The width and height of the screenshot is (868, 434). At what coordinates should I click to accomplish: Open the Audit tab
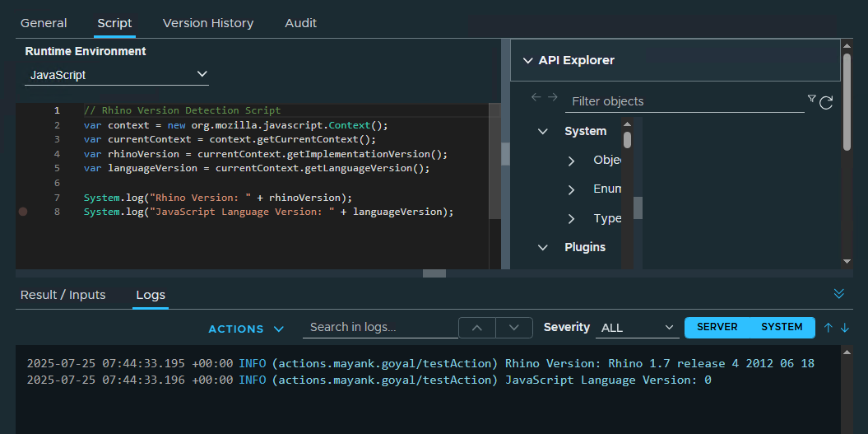point(300,23)
